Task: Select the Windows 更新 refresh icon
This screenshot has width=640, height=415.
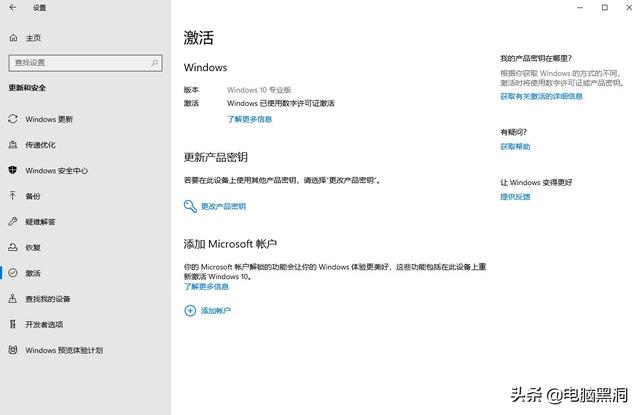Action: pyautogui.click(x=13, y=119)
